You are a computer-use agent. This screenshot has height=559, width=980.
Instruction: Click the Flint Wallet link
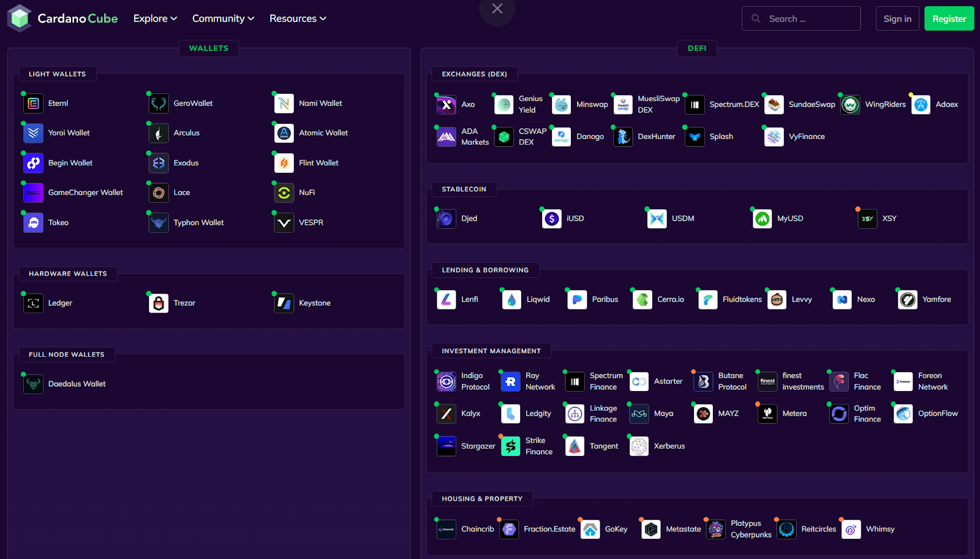318,163
